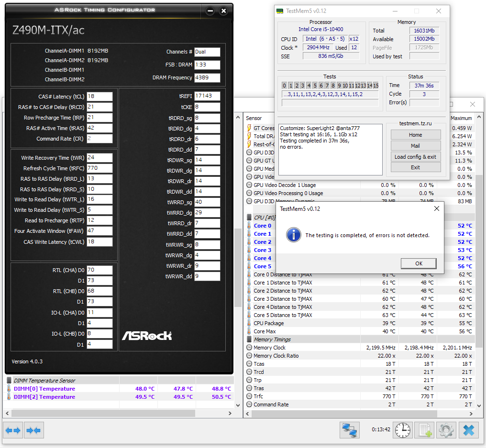Click the Mail button in TestMem5
Screen dimensions: 486x448
(415, 146)
